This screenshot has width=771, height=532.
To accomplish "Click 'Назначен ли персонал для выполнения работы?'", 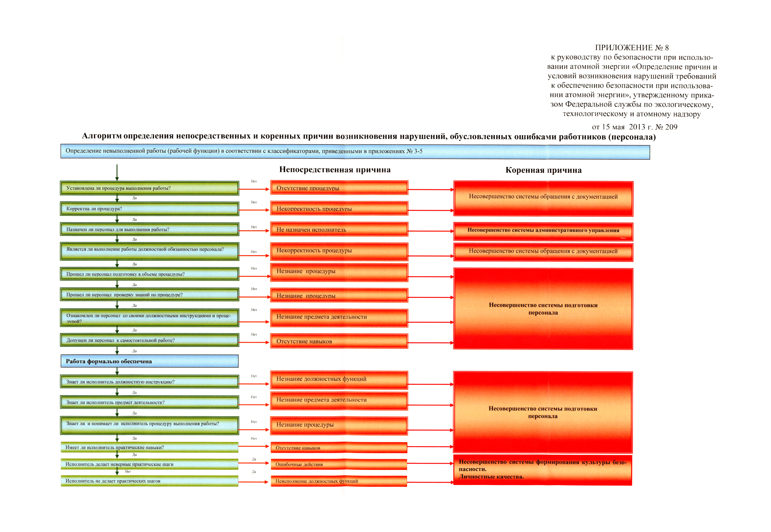I will pyautogui.click(x=149, y=229).
